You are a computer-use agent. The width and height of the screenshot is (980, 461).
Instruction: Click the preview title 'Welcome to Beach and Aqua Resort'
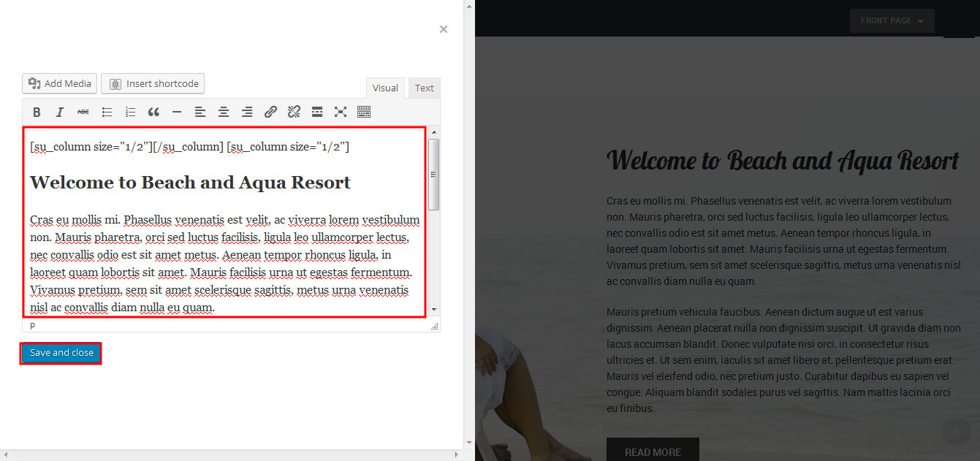[x=783, y=161]
